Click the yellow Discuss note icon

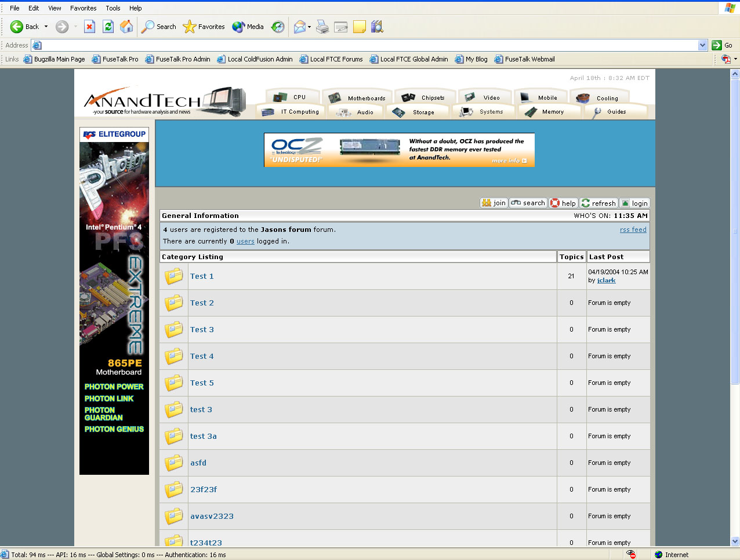coord(360,27)
